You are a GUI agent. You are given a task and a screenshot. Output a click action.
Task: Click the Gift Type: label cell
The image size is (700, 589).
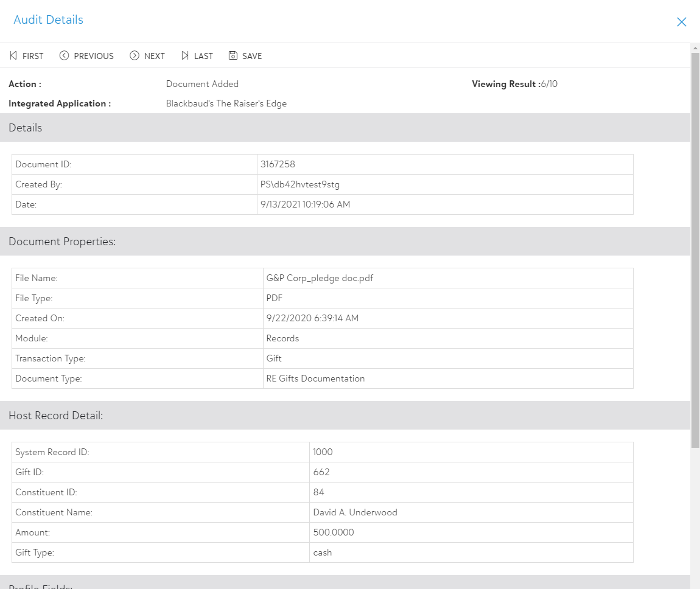tap(161, 552)
